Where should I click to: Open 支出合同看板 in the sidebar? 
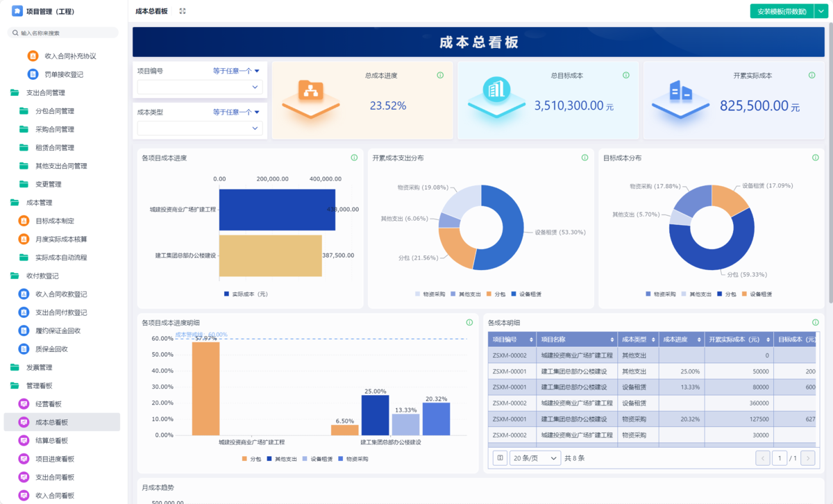point(55,477)
